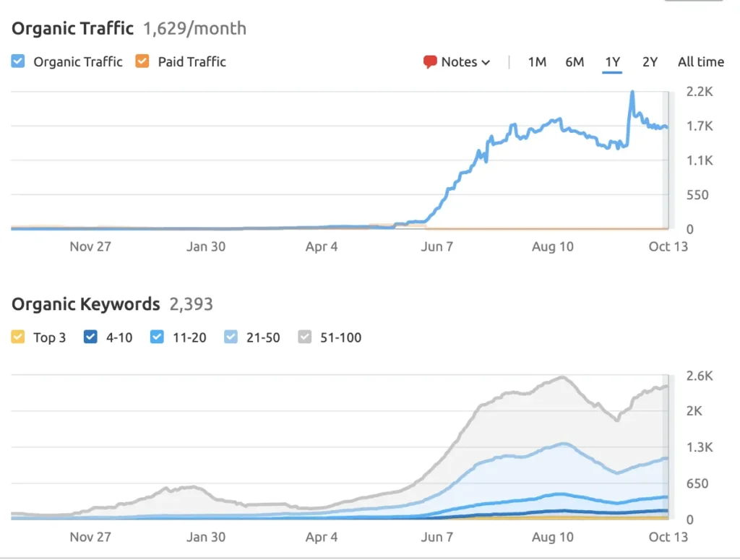Choose the 1Y time range tab

coord(612,62)
